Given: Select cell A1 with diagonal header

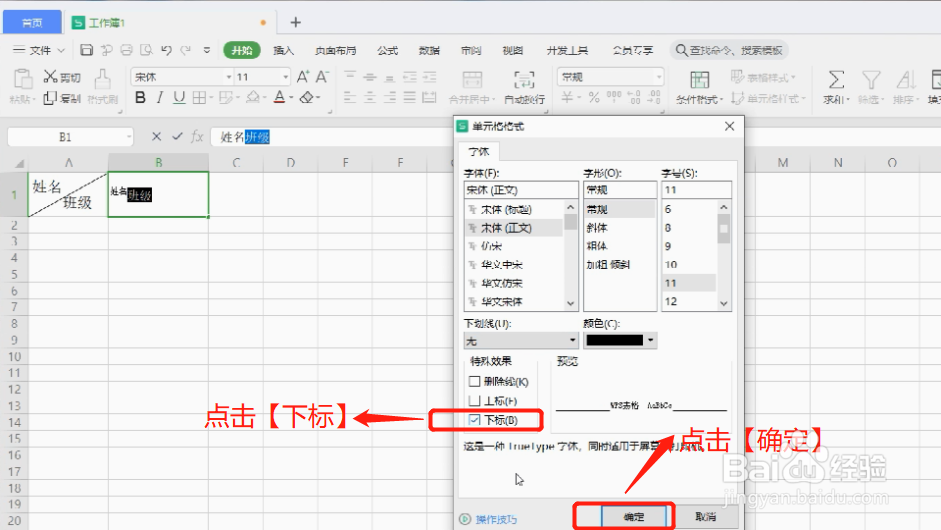Looking at the screenshot, I should point(68,194).
